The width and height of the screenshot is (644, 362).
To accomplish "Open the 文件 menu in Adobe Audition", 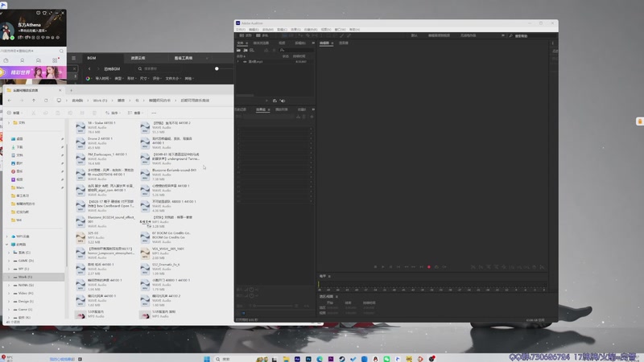I will [x=240, y=30].
